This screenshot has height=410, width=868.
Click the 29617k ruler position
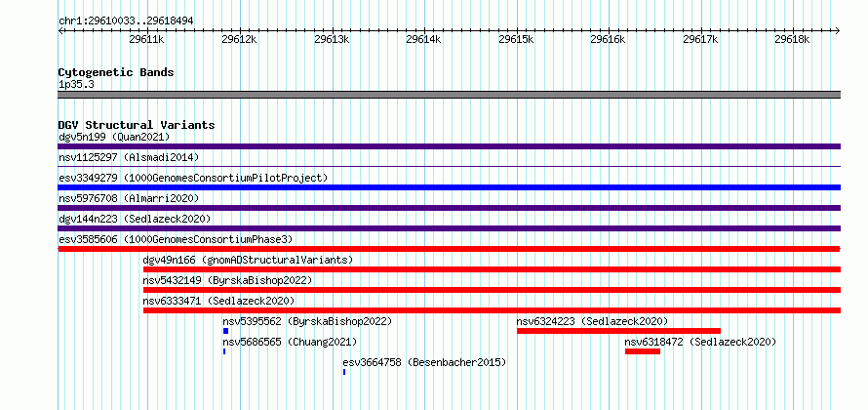[700, 39]
